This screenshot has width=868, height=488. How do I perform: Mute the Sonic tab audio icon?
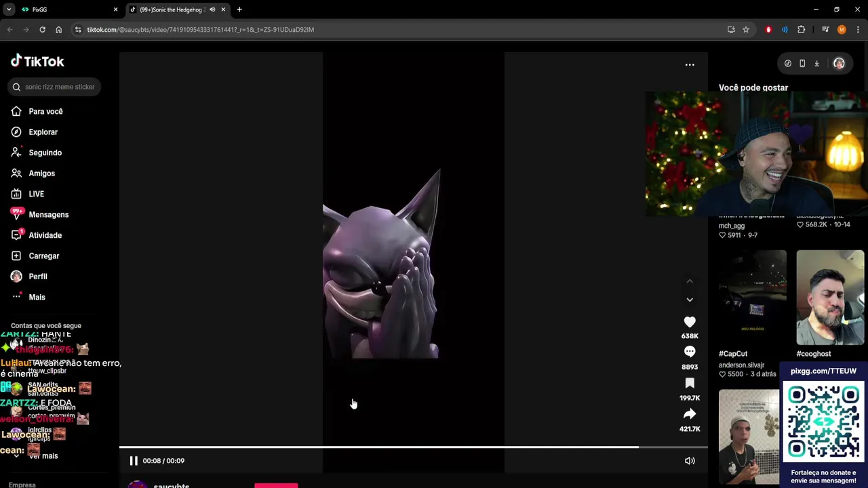coord(212,9)
